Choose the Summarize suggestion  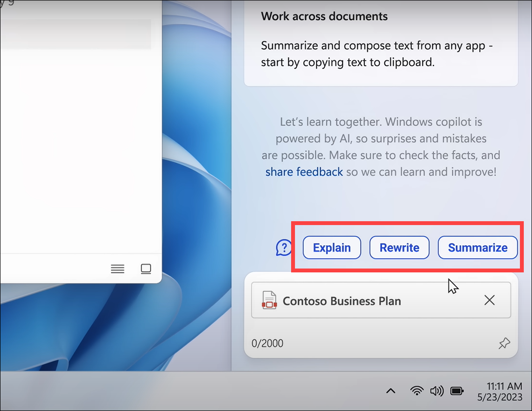tap(477, 247)
